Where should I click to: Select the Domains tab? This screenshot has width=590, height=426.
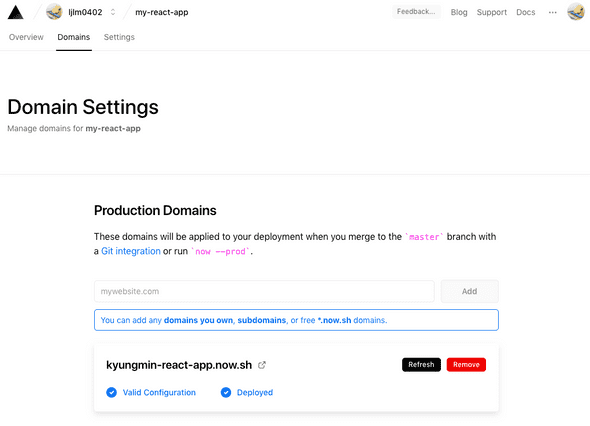pyautogui.click(x=74, y=37)
